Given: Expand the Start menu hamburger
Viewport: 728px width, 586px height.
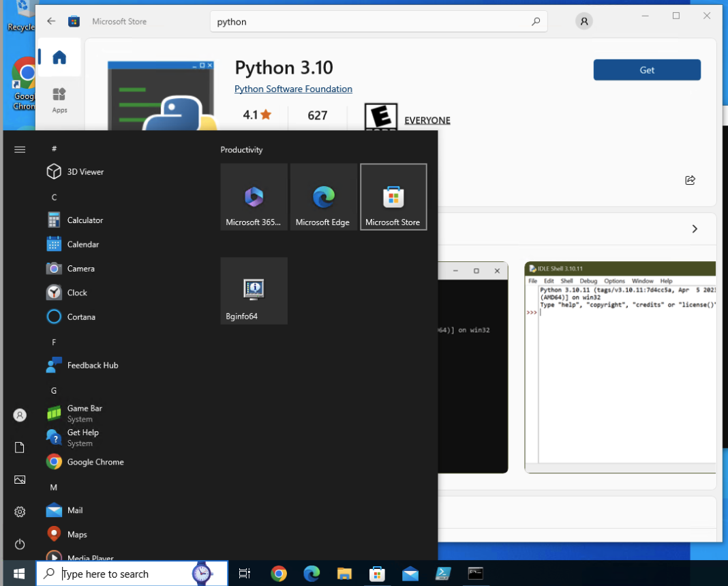Looking at the screenshot, I should 20,149.
